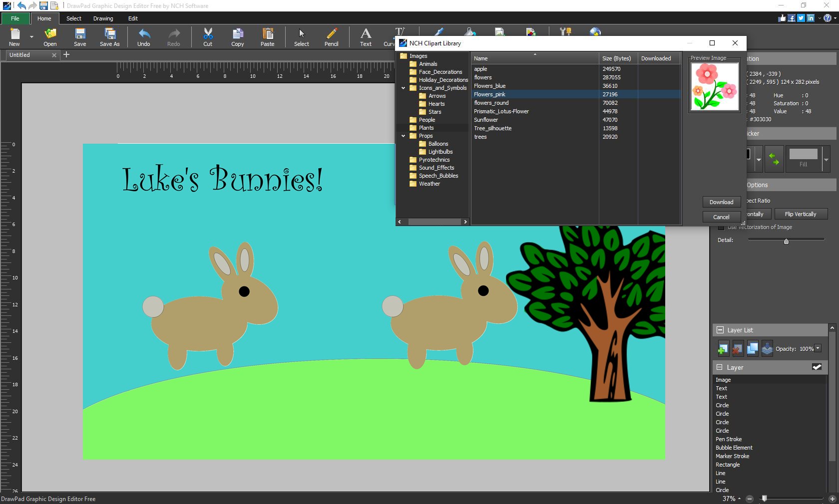839x504 pixels.
Task: Switch to the Drawing tab
Action: pyautogui.click(x=103, y=18)
